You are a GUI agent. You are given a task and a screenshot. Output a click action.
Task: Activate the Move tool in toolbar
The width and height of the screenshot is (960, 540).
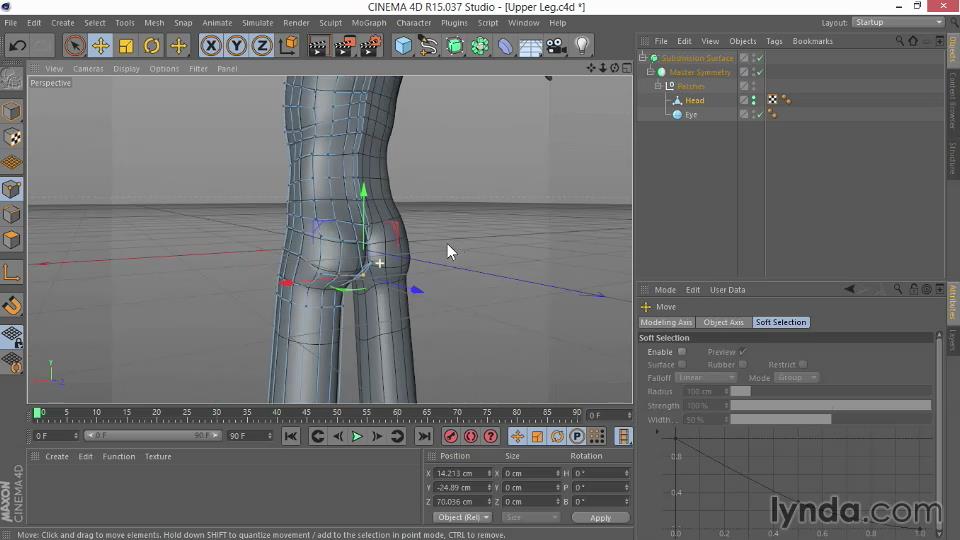[x=100, y=45]
